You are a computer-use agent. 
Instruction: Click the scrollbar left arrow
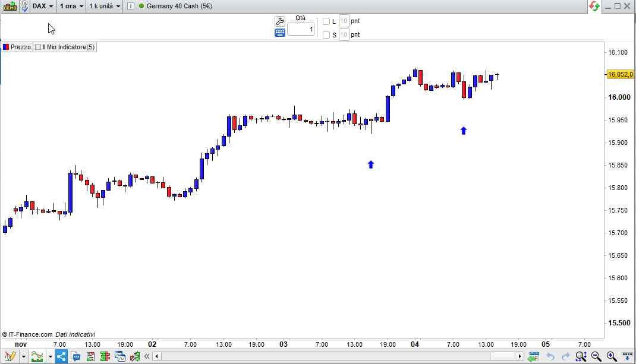click(156, 357)
